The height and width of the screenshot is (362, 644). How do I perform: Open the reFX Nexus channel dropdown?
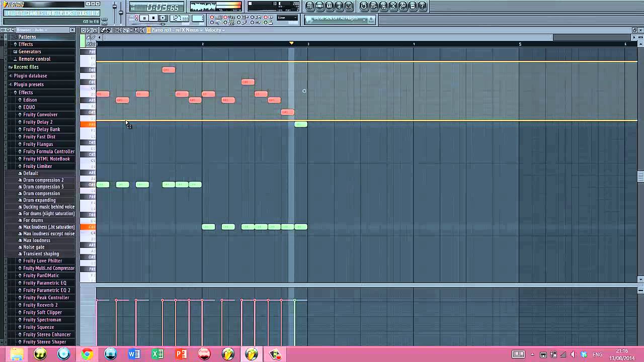tap(189, 30)
